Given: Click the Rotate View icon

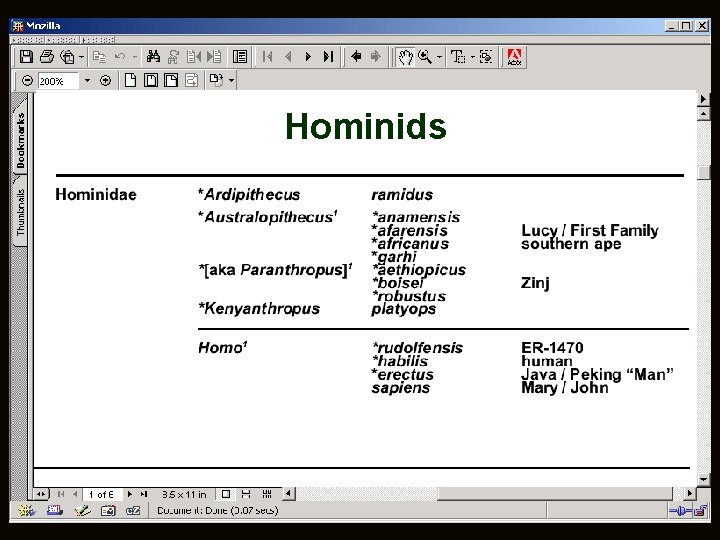Looking at the screenshot, I should click(x=216, y=80).
